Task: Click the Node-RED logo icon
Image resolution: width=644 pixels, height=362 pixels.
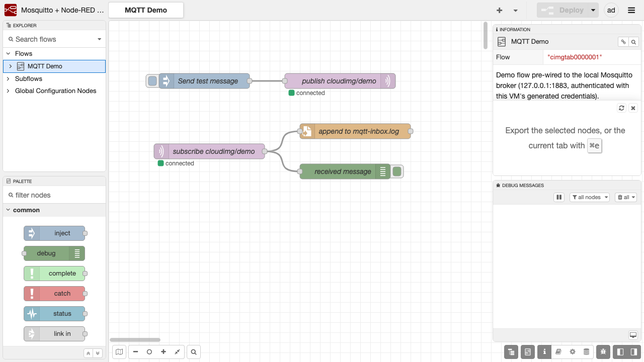Action: 11,10
